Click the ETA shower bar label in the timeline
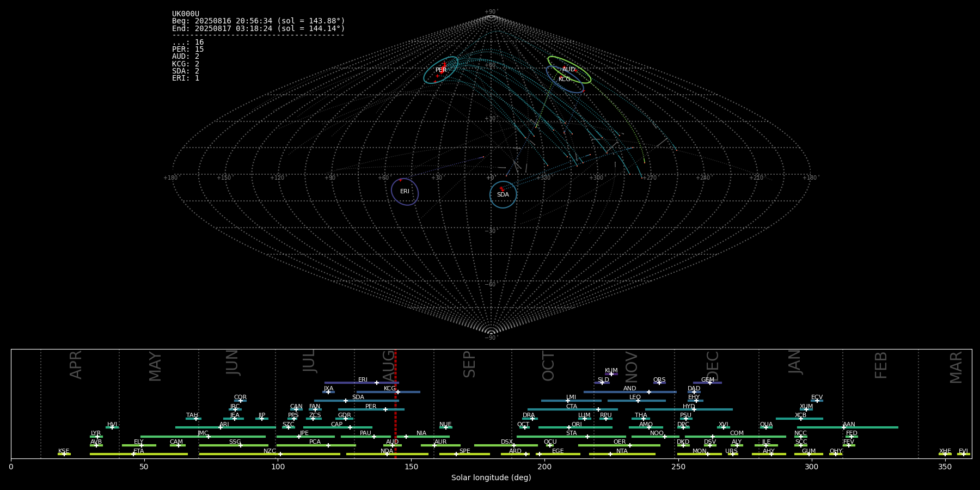The width and height of the screenshot is (980, 490). pyautogui.click(x=139, y=451)
